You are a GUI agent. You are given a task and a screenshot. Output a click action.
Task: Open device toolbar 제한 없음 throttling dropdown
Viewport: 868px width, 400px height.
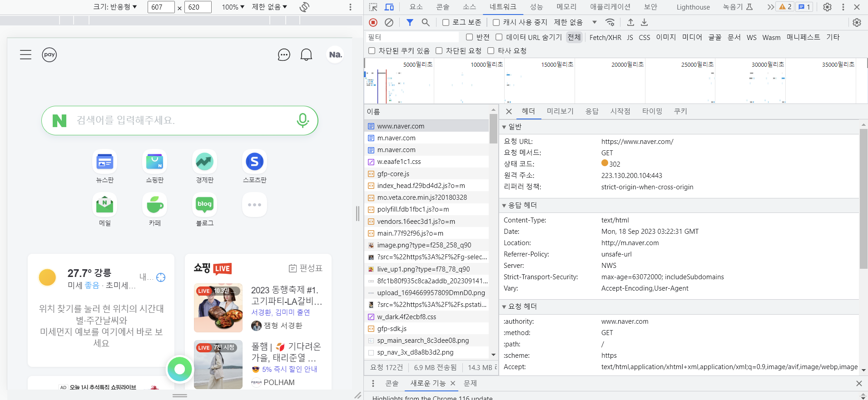(269, 7)
